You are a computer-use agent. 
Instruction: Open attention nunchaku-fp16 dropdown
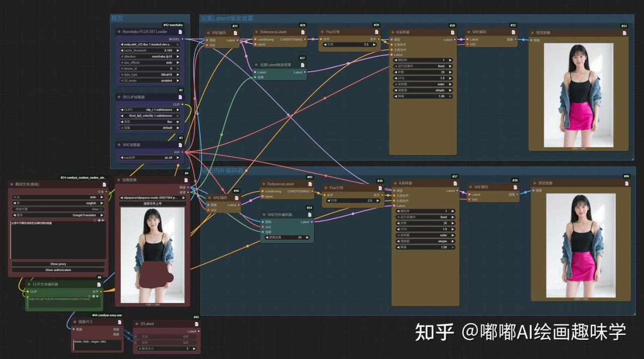coord(151,56)
